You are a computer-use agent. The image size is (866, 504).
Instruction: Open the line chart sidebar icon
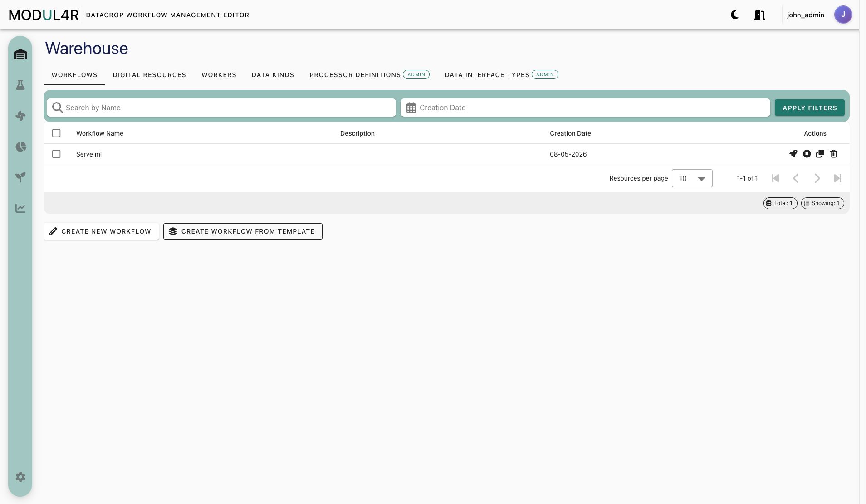click(20, 208)
